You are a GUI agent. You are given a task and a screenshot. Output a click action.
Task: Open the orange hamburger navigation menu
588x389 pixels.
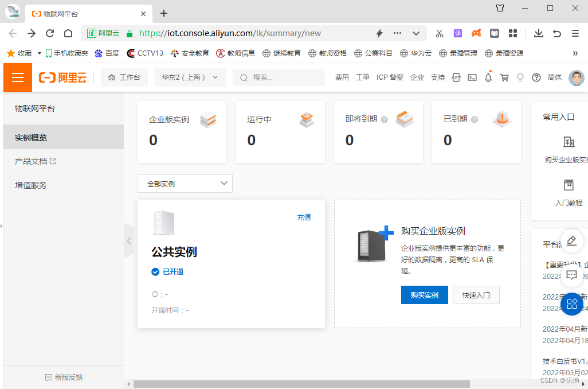tap(18, 77)
